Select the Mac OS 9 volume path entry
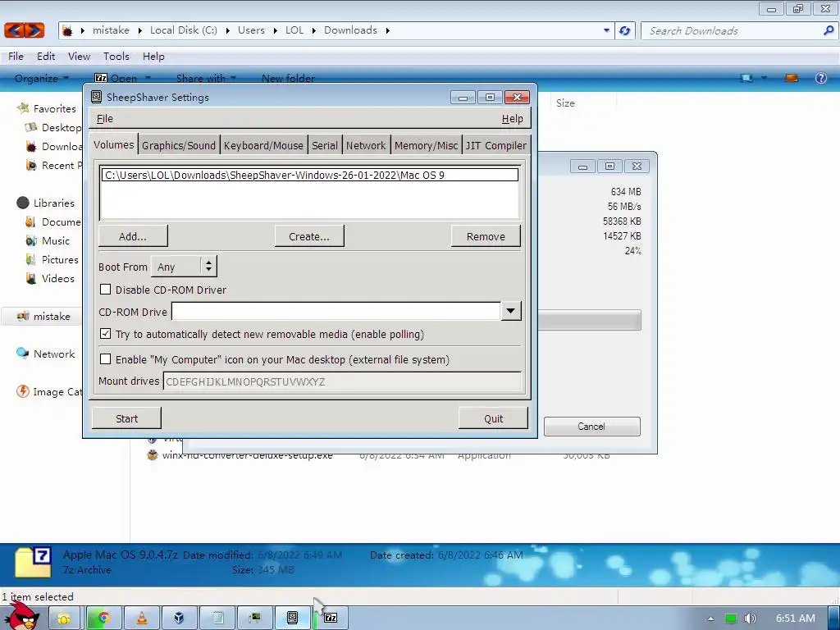Viewport: 840px width, 630px height. (309, 176)
